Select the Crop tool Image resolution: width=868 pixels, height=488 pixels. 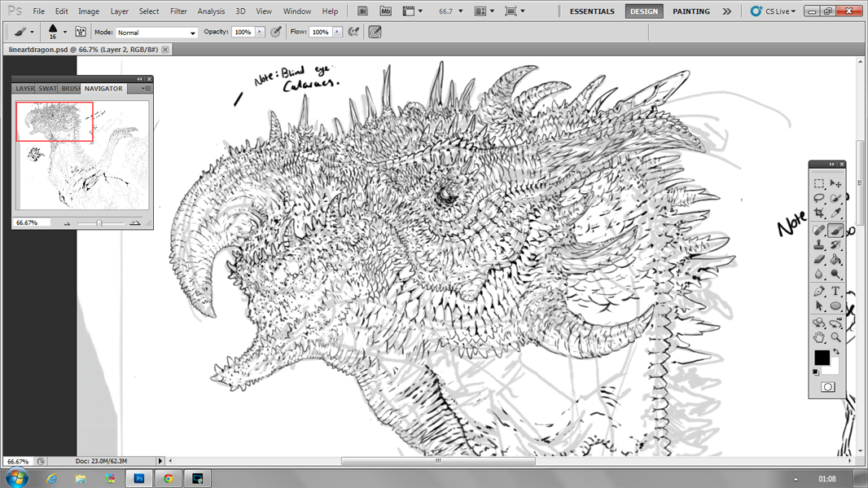pyautogui.click(x=819, y=213)
